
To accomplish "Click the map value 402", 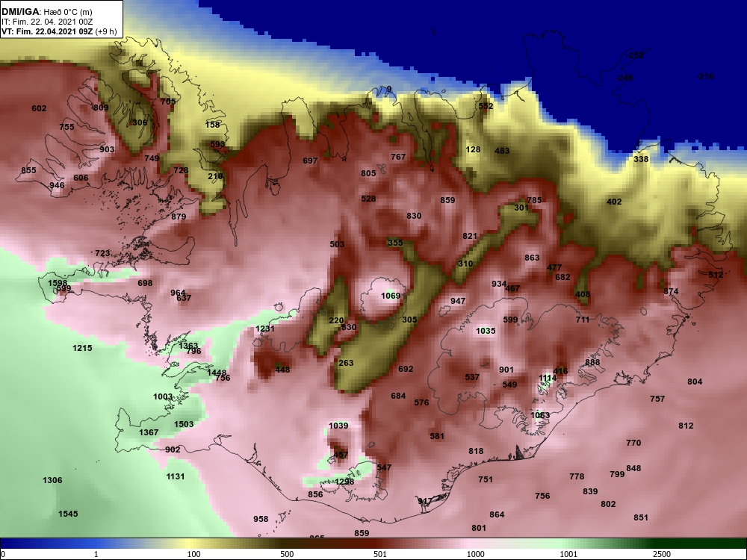I will 614,202.
